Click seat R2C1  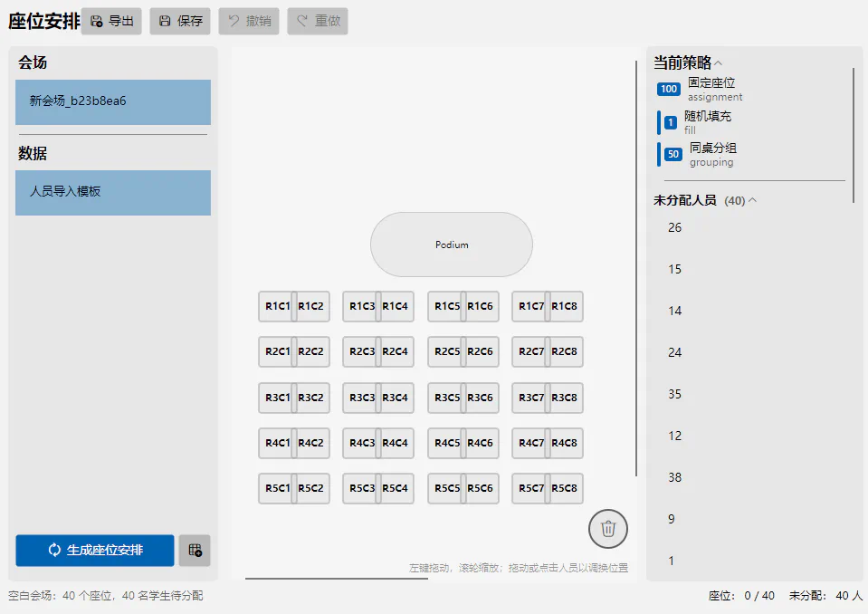point(277,351)
